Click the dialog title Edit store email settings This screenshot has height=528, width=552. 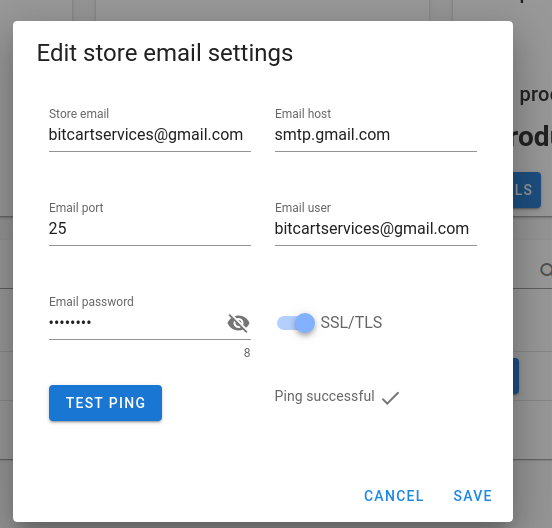tap(165, 53)
